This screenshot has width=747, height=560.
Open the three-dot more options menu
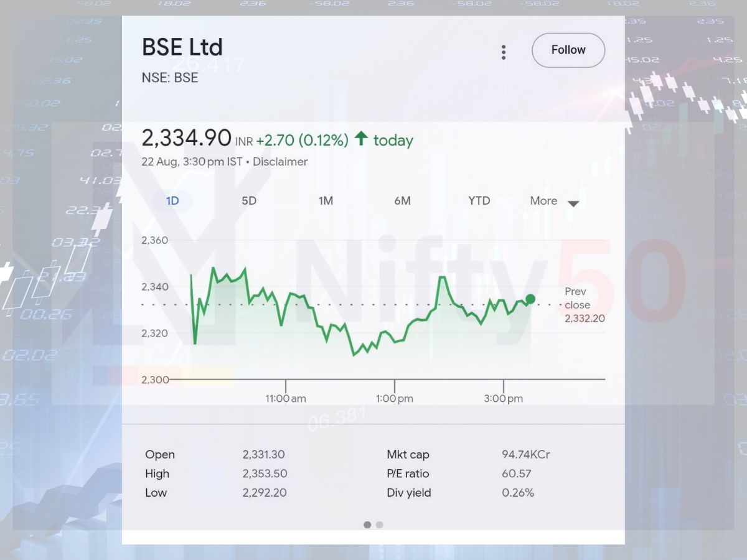[504, 52]
